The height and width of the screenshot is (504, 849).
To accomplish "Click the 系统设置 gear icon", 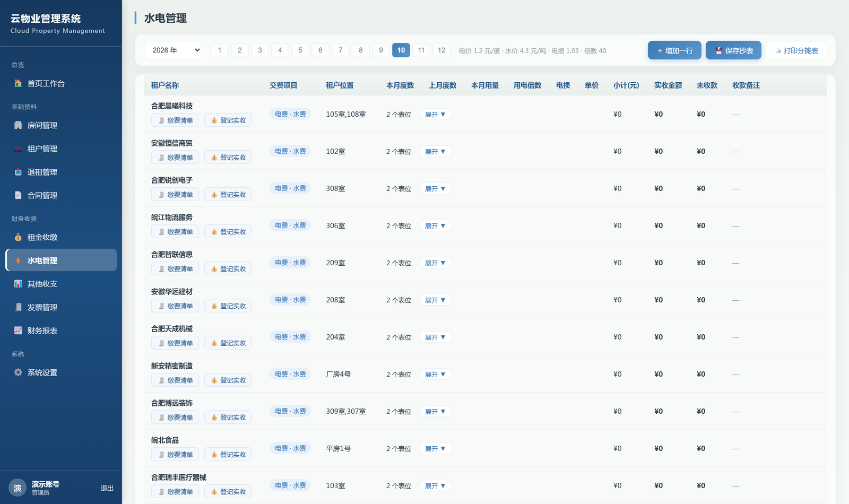I will pyautogui.click(x=18, y=372).
